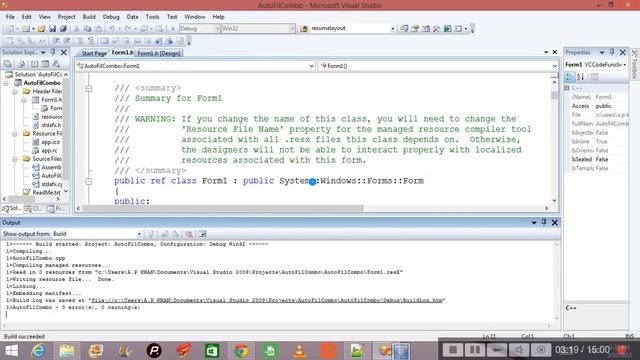Click pause button on recorder overlay
640x360 pixels.
pyautogui.click(x=475, y=350)
